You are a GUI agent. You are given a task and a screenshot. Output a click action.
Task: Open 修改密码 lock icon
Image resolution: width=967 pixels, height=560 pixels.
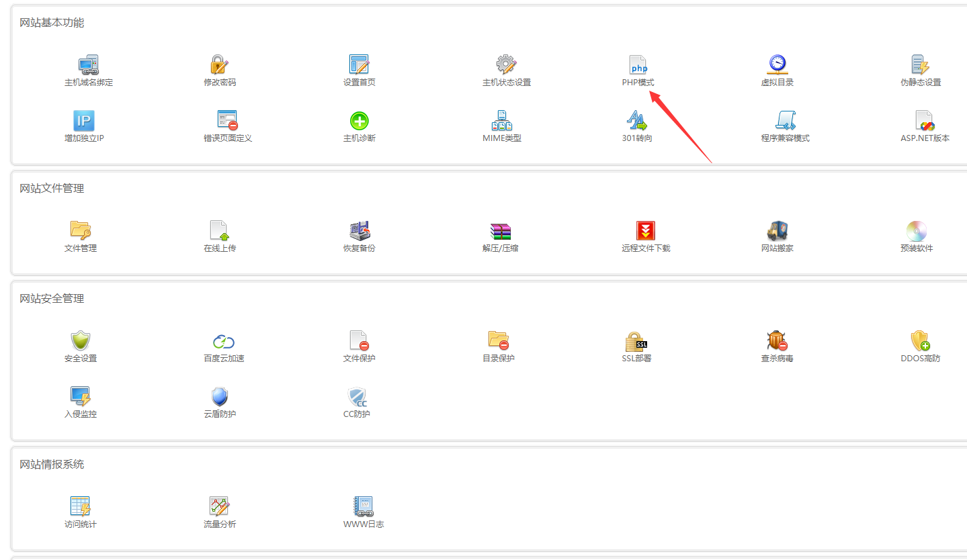[220, 65]
